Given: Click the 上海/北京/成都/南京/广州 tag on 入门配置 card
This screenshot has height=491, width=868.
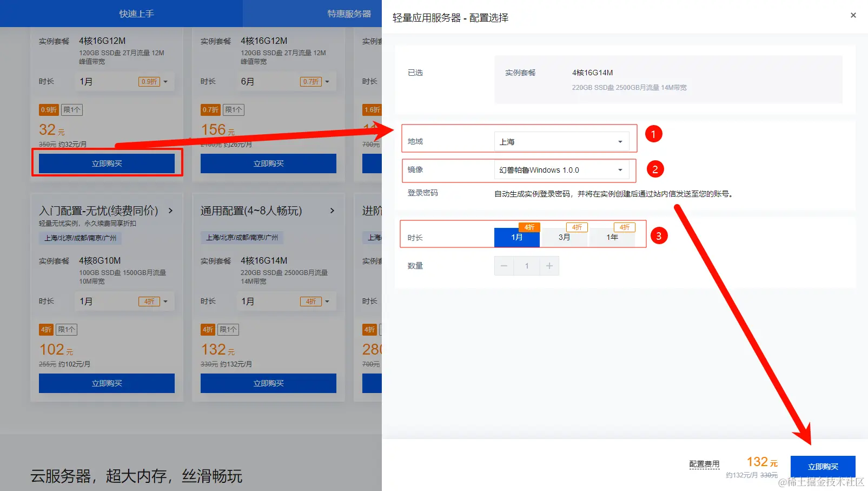Looking at the screenshot, I should click(81, 238).
